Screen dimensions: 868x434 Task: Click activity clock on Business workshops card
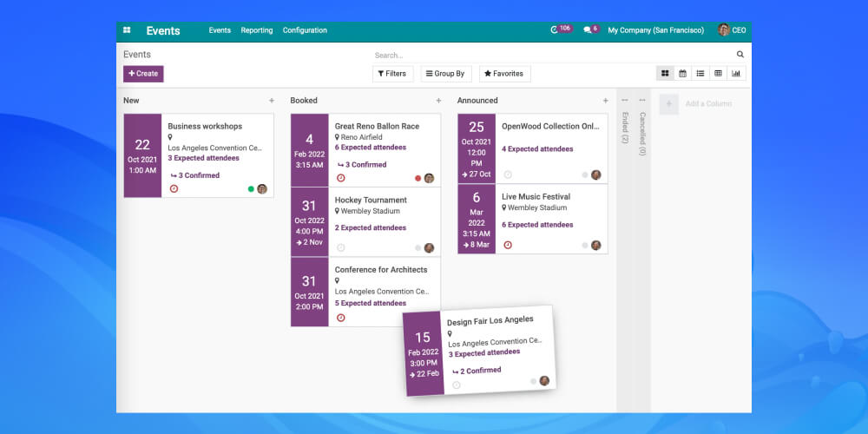point(174,188)
